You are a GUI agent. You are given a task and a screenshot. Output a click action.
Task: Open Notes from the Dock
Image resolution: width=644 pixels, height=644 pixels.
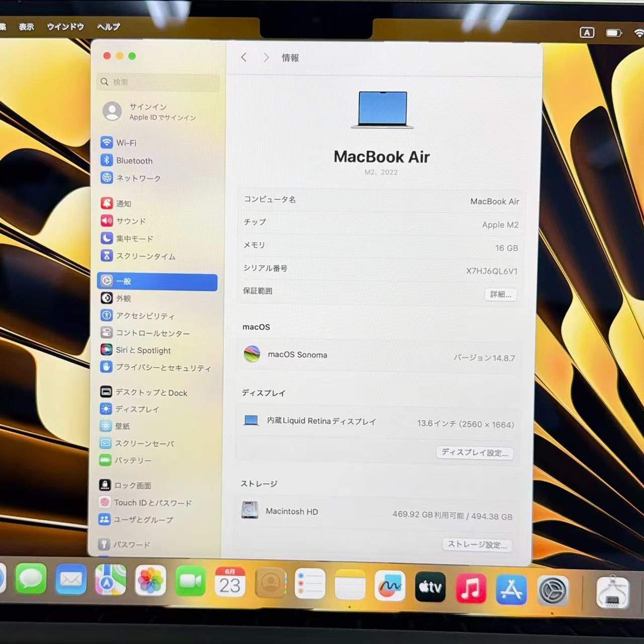(350, 585)
